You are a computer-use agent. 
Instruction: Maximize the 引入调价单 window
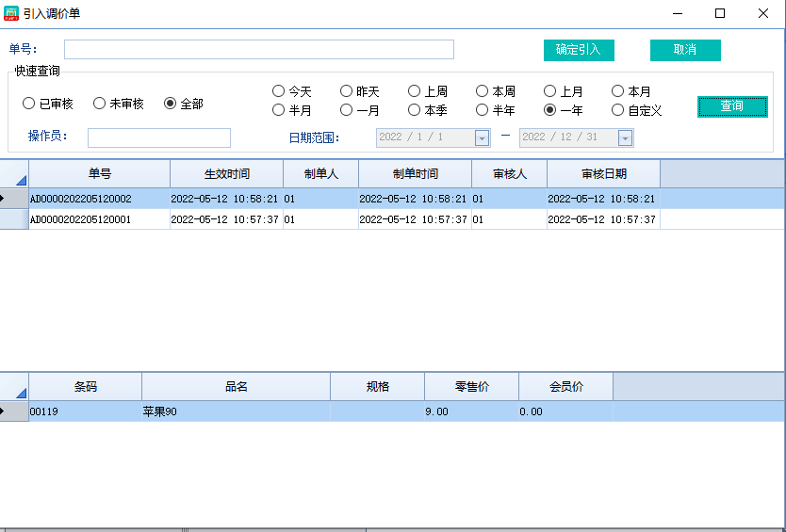(720, 13)
